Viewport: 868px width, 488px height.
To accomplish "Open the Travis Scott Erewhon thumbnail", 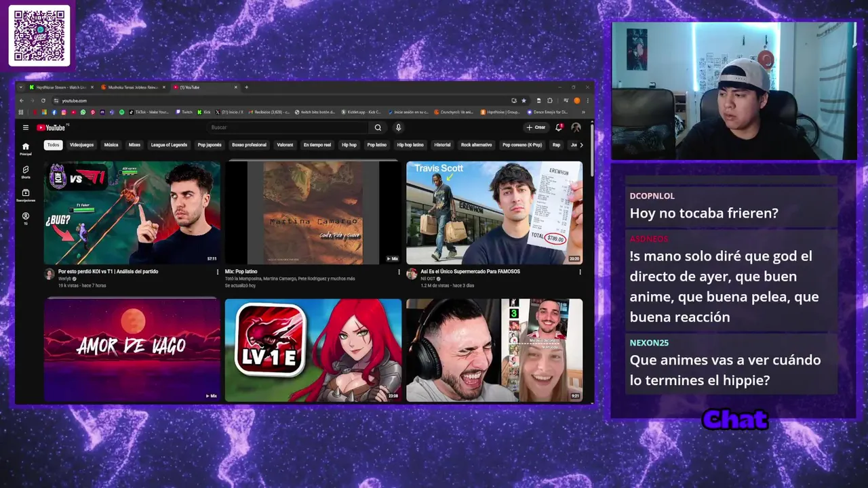I will click(x=494, y=213).
